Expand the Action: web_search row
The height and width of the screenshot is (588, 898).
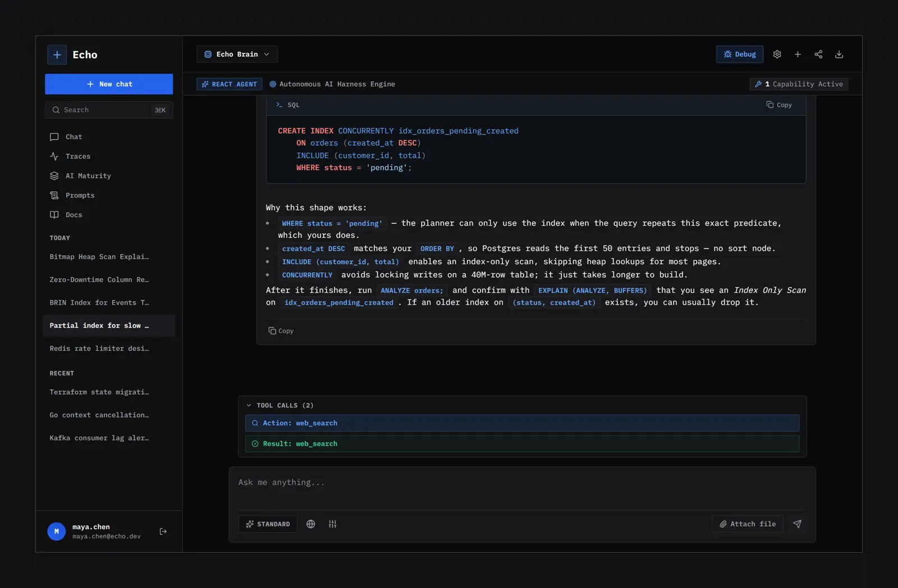coord(522,423)
